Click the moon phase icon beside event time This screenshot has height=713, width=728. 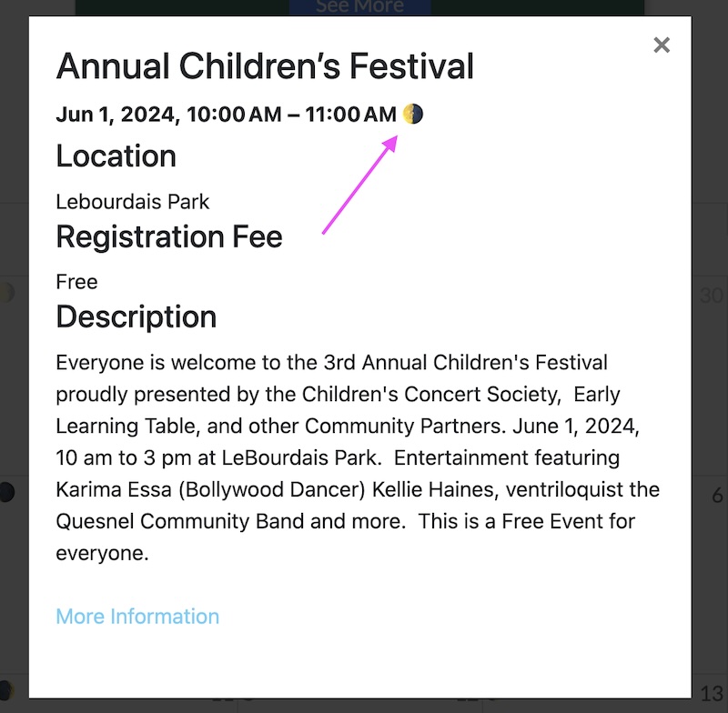click(413, 114)
